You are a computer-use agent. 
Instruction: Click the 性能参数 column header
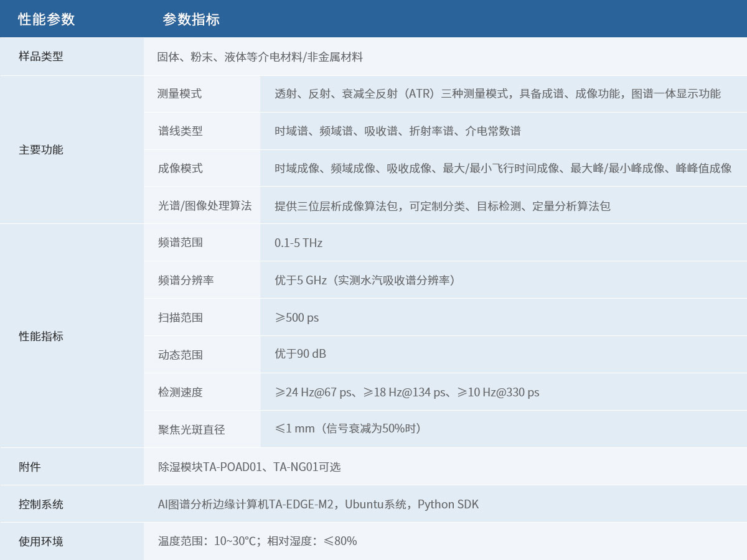[47, 19]
